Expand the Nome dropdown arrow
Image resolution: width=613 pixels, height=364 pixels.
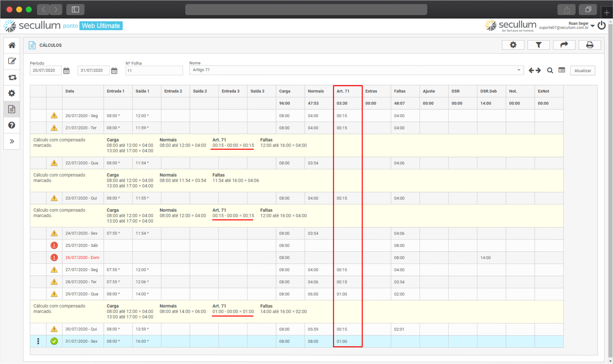[519, 70]
